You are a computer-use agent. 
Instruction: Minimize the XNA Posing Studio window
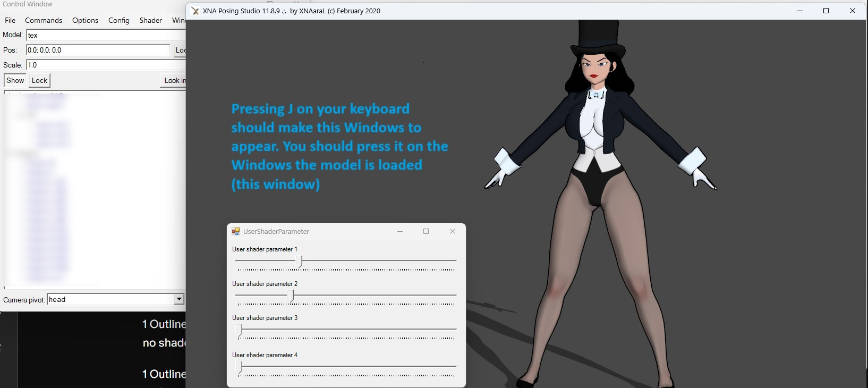point(800,11)
